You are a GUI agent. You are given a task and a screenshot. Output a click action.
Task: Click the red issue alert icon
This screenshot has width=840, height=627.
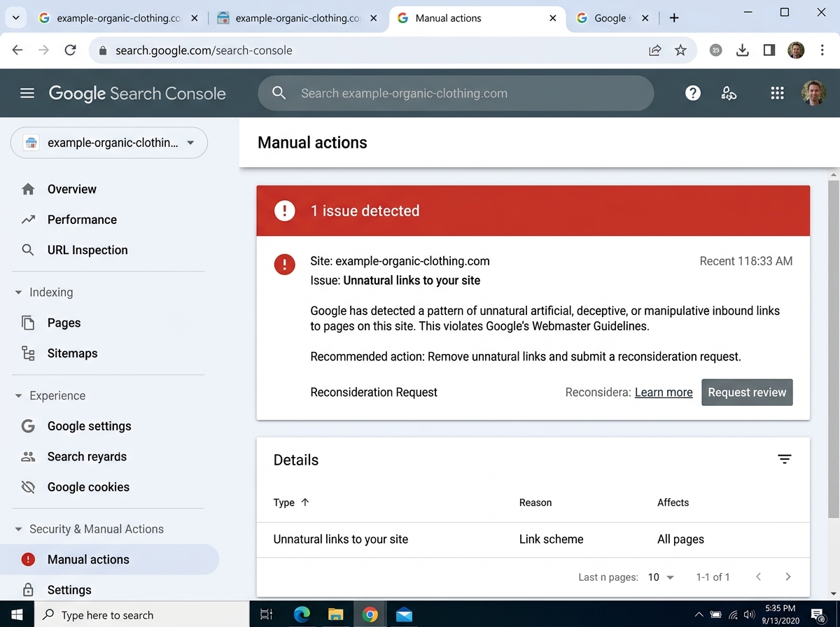(285, 265)
